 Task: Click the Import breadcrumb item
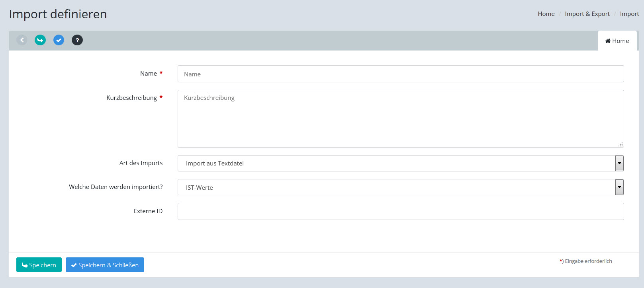pyautogui.click(x=629, y=14)
